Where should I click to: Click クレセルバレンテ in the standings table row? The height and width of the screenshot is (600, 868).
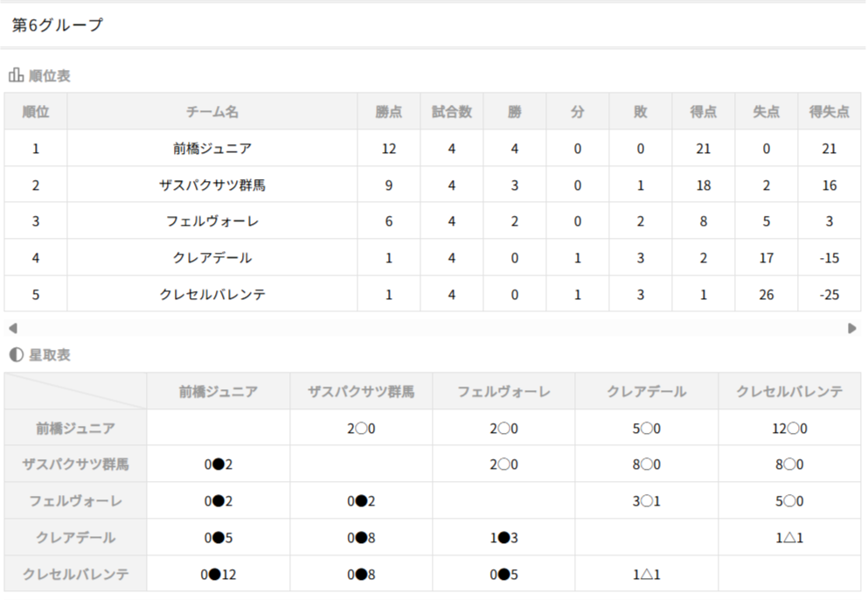[212, 295]
